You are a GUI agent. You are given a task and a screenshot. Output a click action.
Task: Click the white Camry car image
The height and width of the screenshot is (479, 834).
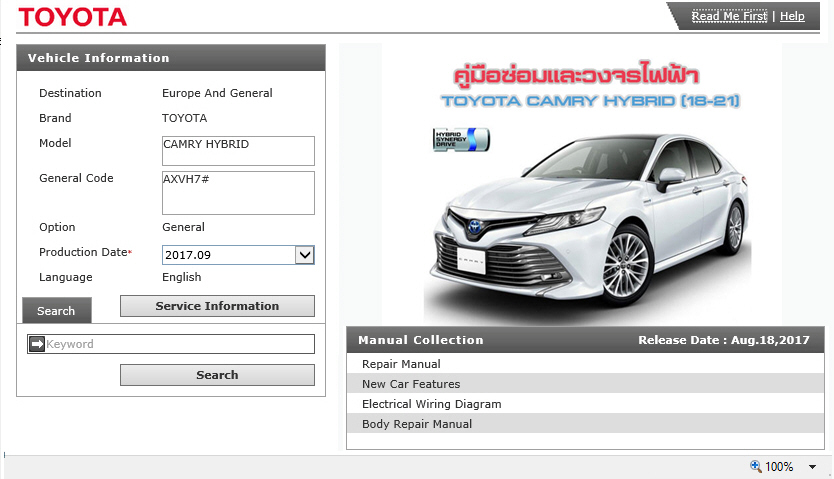[589, 222]
